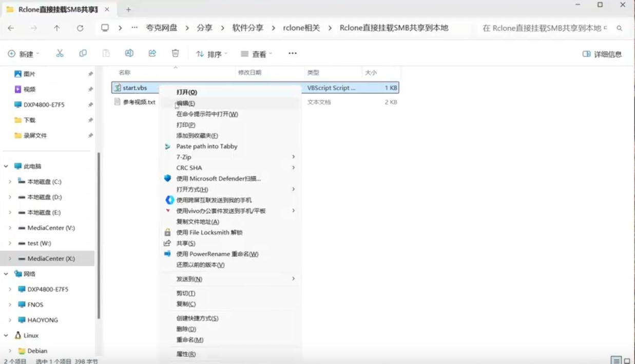Click the Rename icon in the toolbar
Image resolution: width=635 pixels, height=364 pixels.
pos(129,53)
